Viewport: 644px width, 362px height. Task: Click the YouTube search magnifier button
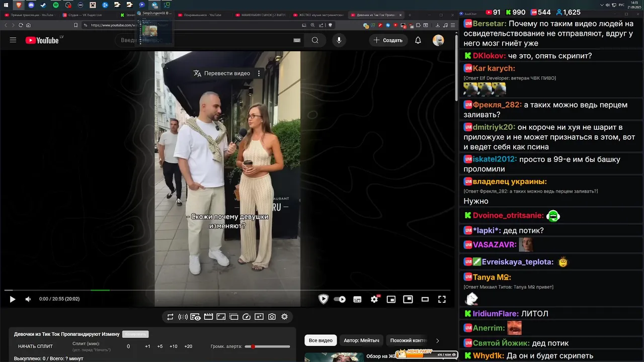pyautogui.click(x=315, y=40)
